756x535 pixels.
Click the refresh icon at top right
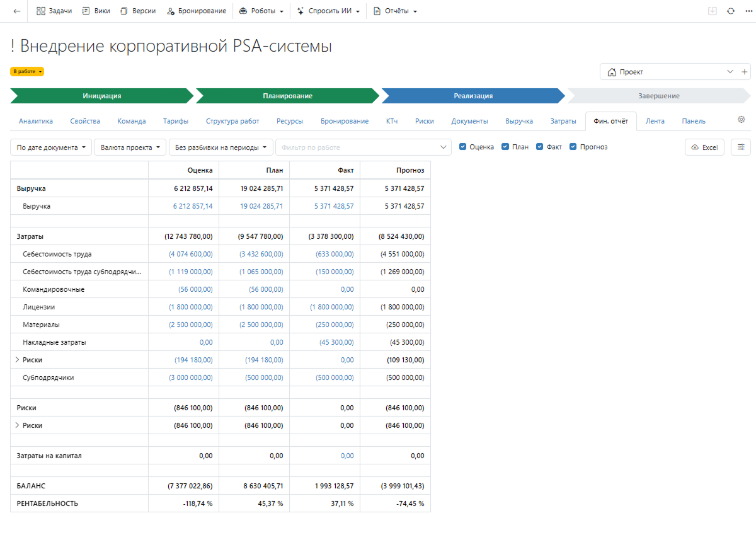tap(731, 11)
